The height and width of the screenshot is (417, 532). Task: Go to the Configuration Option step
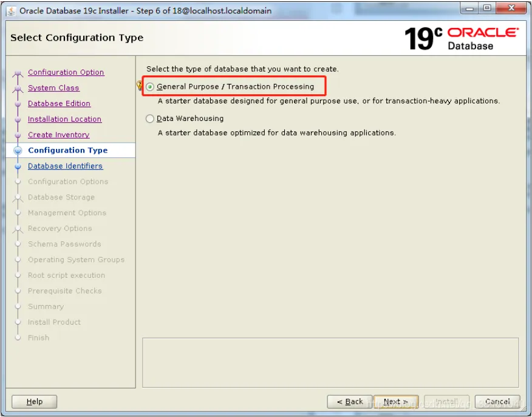click(66, 72)
